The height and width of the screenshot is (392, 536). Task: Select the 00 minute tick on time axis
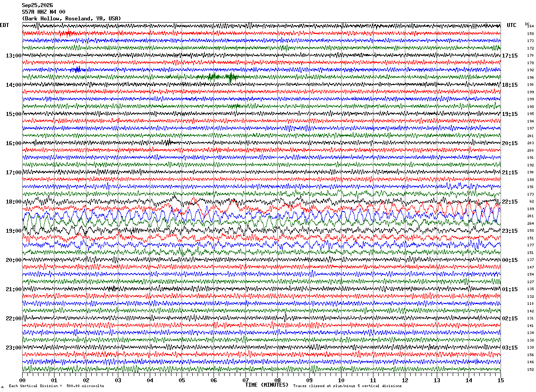[x=22, y=380]
